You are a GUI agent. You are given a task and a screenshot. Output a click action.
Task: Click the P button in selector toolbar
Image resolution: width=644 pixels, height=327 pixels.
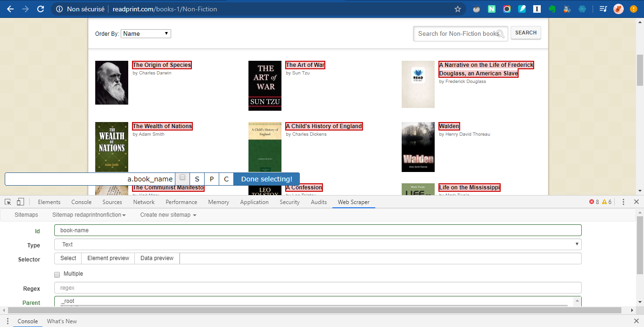click(212, 179)
